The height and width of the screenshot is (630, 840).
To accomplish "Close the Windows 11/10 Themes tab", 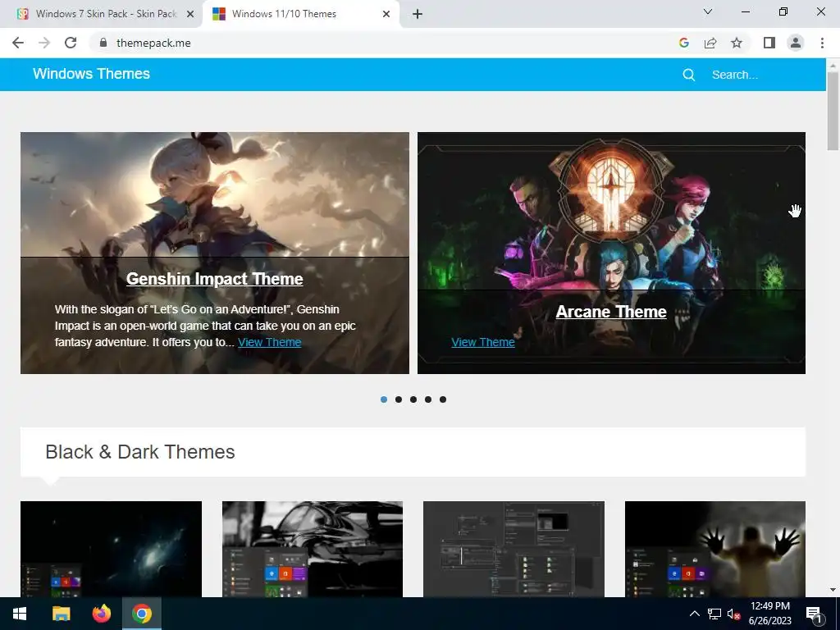I will coord(386,15).
